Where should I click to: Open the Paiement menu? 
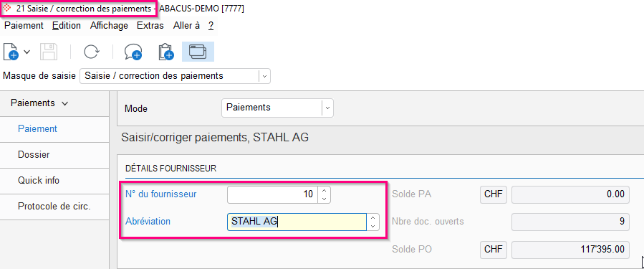pos(24,26)
